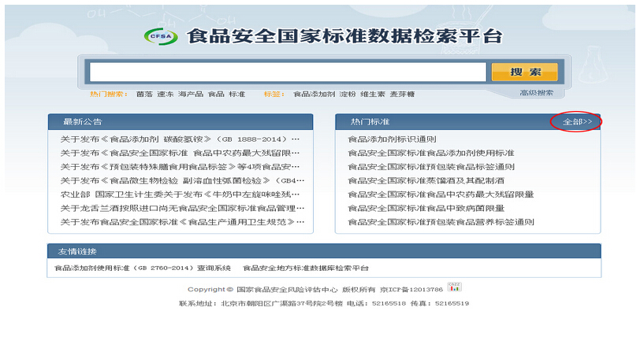The height and width of the screenshot is (337, 644).
Task: Open 农业部 announcement about 牛奶中左旋咪唑残留
Action: click(x=180, y=194)
